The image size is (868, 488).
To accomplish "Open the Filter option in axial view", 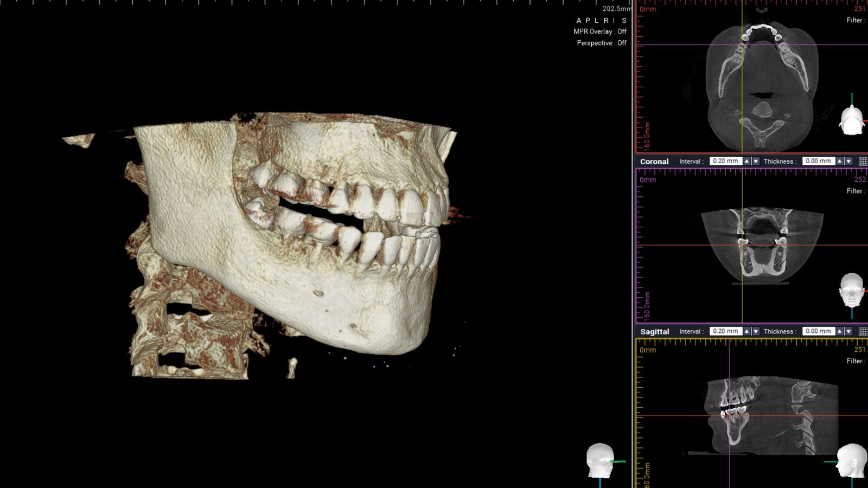I will coord(856,20).
